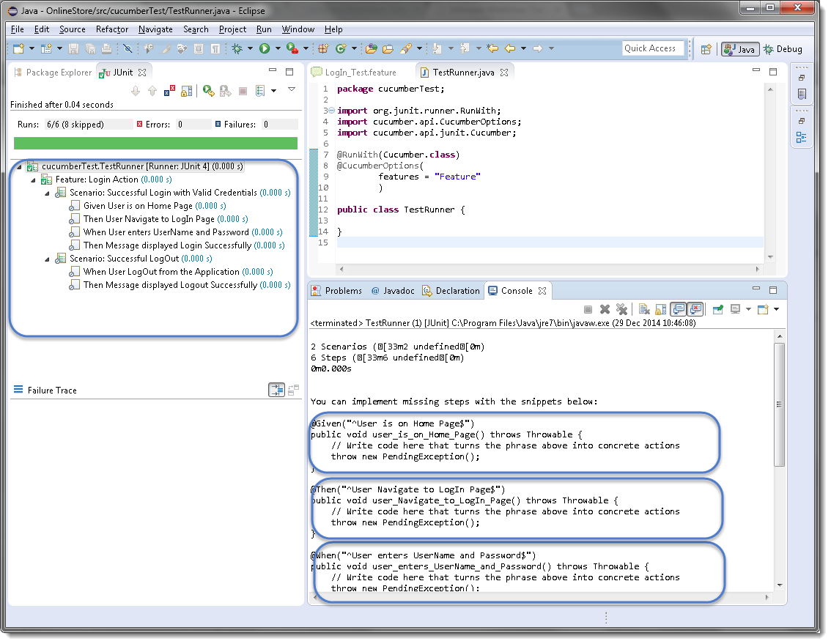The width and height of the screenshot is (831, 644).
Task: Toggle Show Console When Standard Error Changes
Action: click(x=695, y=309)
